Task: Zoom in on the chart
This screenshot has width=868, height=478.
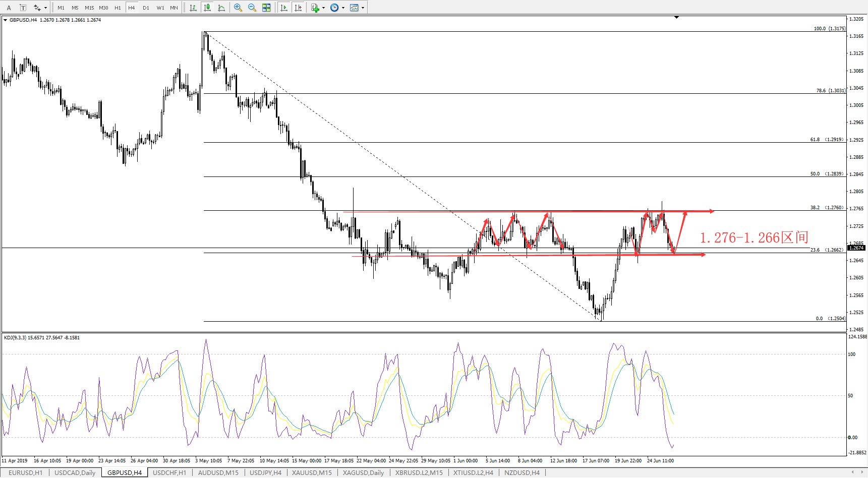Action: tap(238, 8)
